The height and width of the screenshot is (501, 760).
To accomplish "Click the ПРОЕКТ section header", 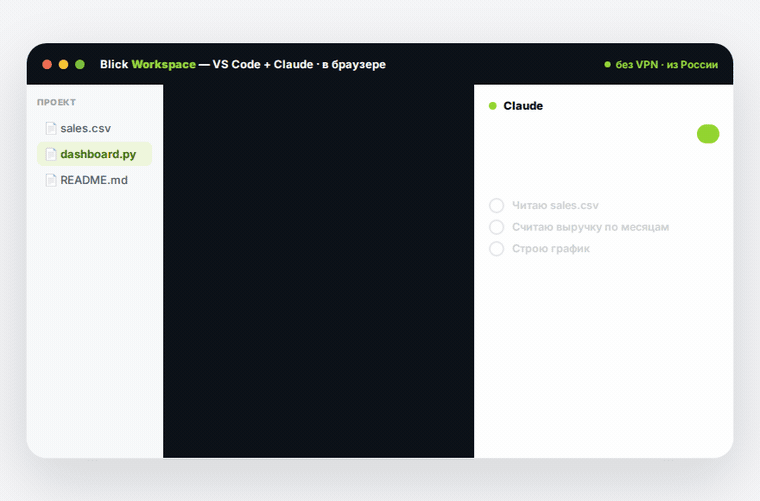I will coord(56,102).
